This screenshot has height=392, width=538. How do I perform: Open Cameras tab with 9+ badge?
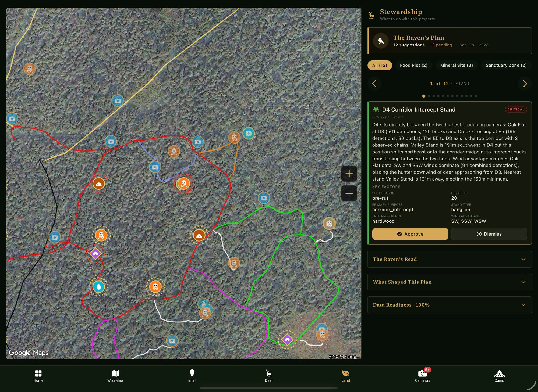coord(422,375)
